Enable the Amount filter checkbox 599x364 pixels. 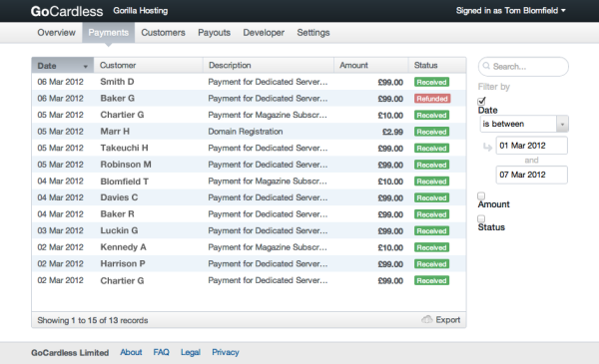click(481, 195)
